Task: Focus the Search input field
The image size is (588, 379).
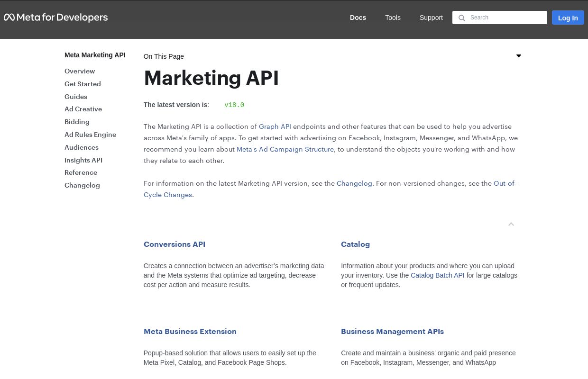Action: [500, 18]
